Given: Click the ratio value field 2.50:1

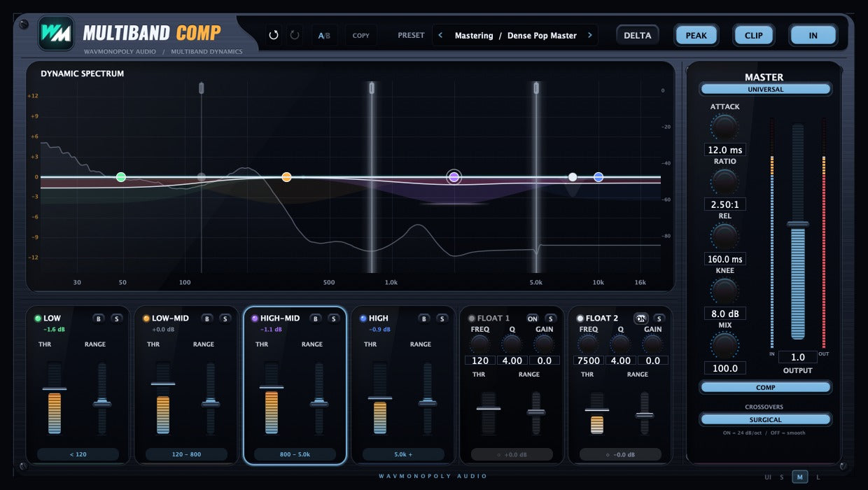Looking at the screenshot, I should (x=724, y=204).
